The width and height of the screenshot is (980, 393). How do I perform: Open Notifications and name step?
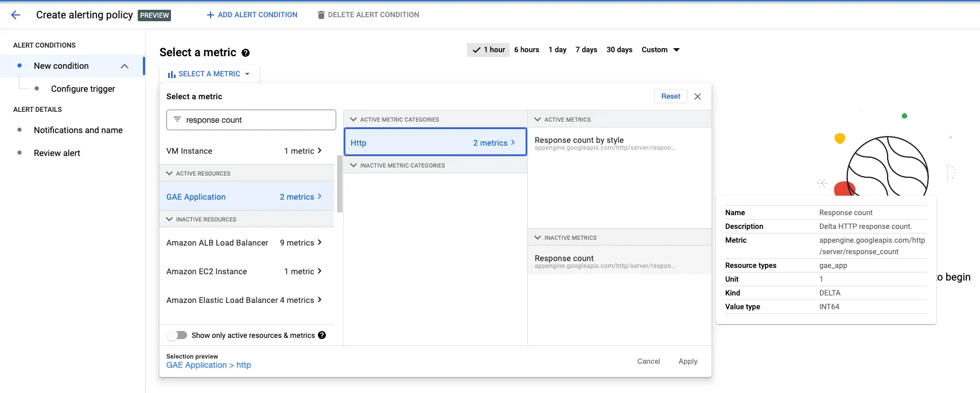point(78,130)
